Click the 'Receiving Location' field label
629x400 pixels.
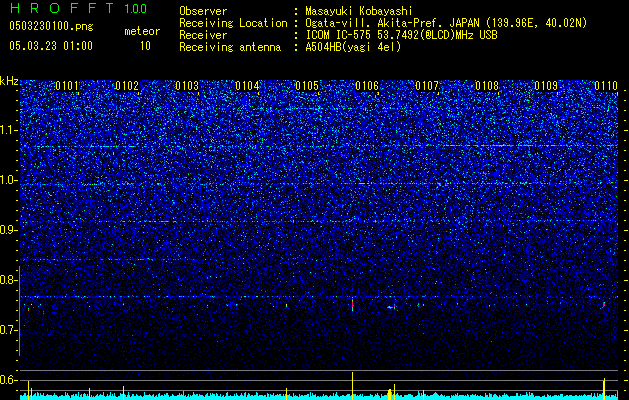233,23
